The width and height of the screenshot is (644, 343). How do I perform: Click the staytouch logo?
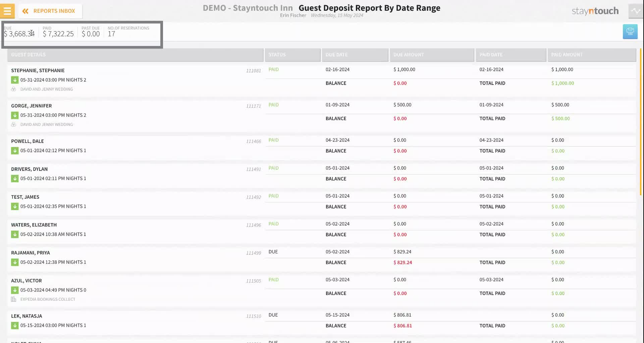[595, 11]
